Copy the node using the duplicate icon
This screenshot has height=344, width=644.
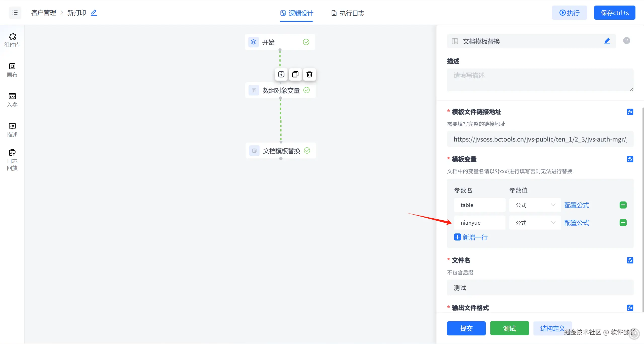point(295,74)
